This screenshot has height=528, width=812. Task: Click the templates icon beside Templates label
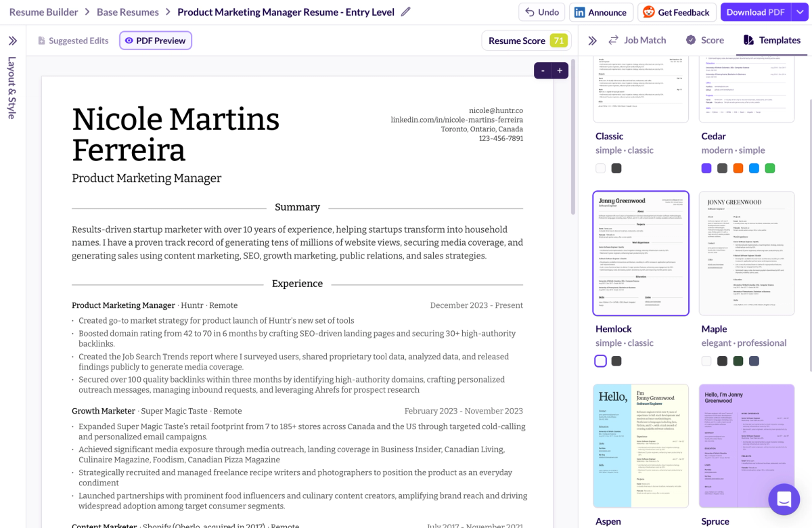pos(749,40)
